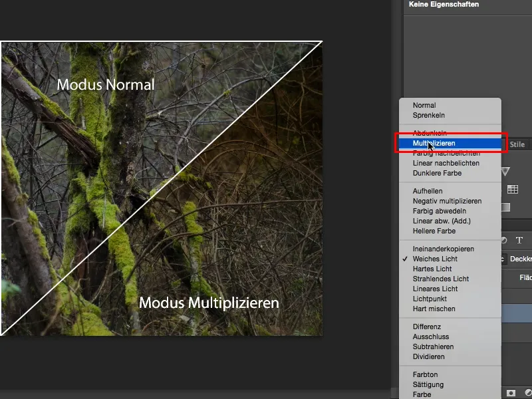Select the Differenz blend mode
The height and width of the screenshot is (399, 532).
tap(430, 326)
